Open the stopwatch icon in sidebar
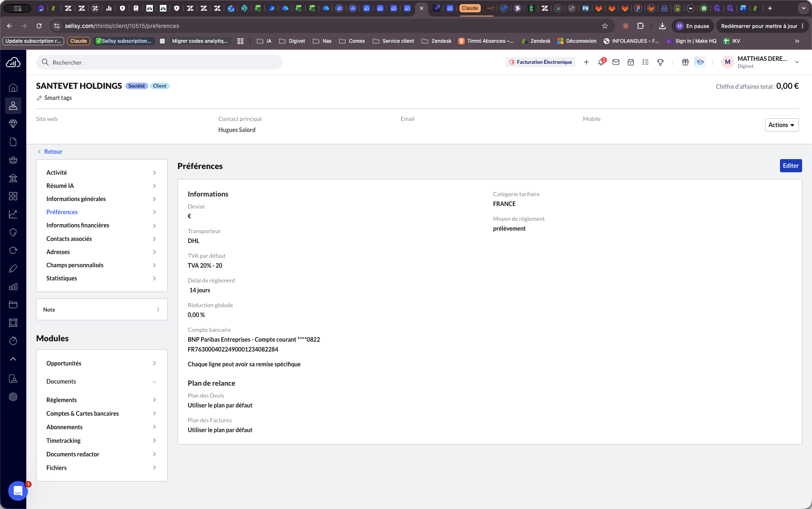 click(x=13, y=341)
